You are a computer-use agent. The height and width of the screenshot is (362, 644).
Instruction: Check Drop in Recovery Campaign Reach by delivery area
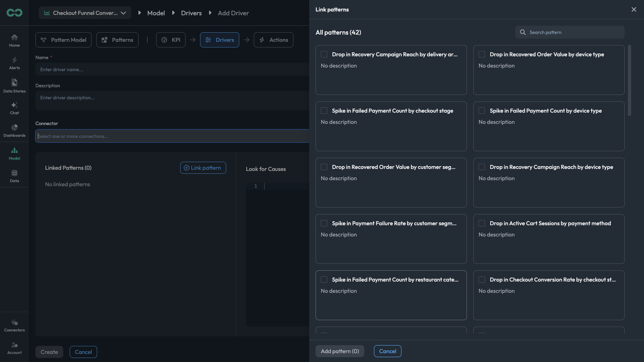tap(324, 54)
